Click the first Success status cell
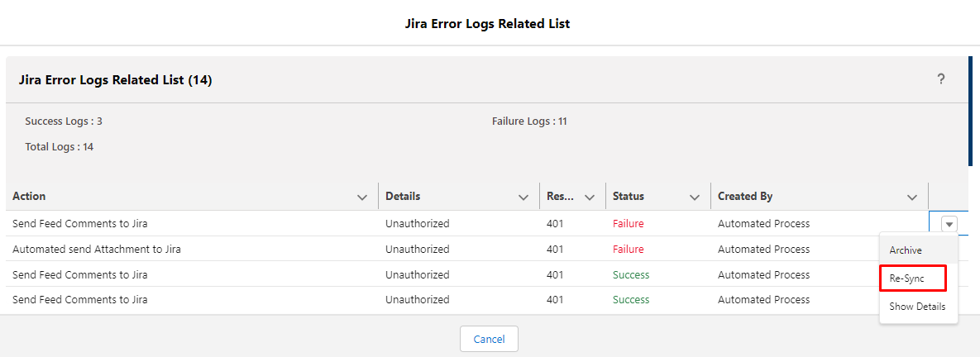 (x=631, y=274)
